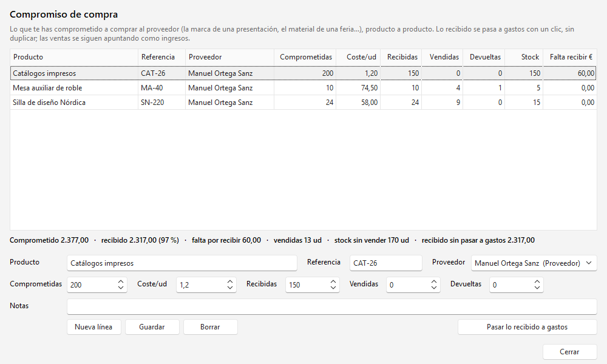The height and width of the screenshot is (364, 607).
Task: Click the MA-40 reference cell
Action: coord(162,88)
